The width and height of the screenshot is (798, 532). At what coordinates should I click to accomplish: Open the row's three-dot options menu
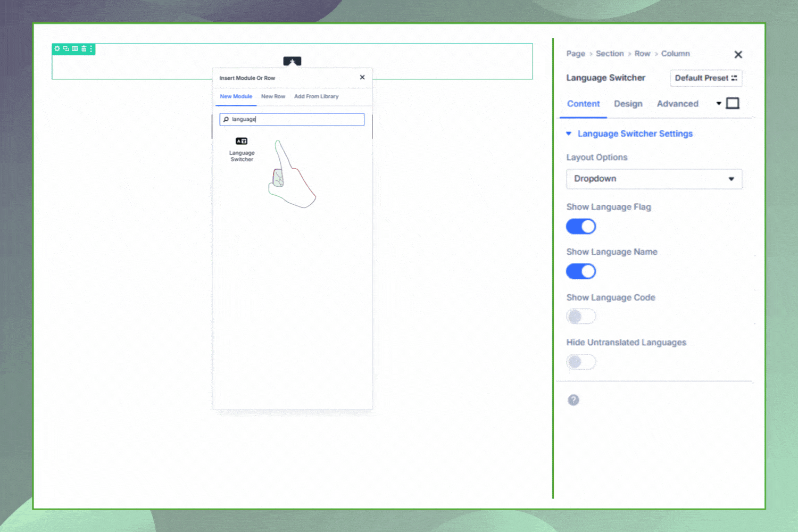pos(91,48)
